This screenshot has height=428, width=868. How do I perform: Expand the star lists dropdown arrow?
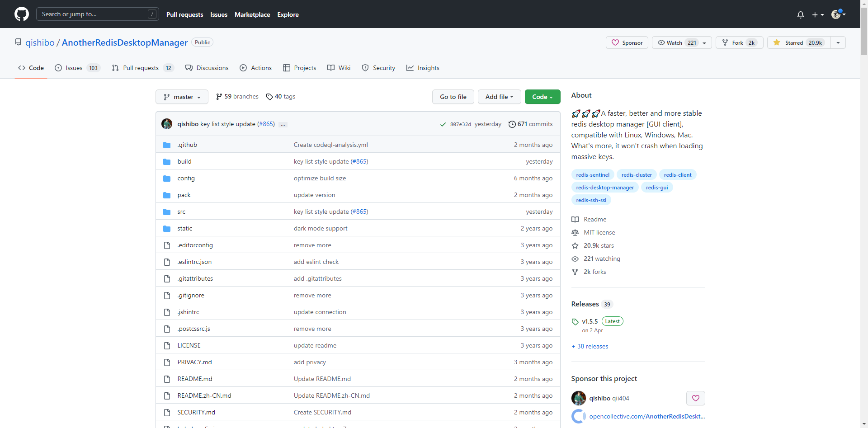(x=838, y=42)
